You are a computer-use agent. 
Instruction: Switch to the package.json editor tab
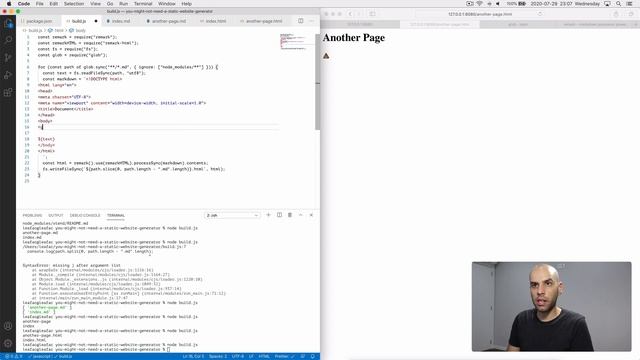pyautogui.click(x=38, y=21)
